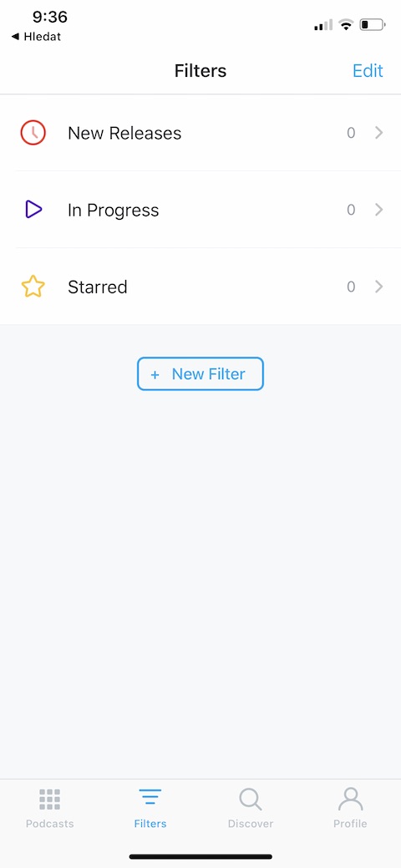The height and width of the screenshot is (868, 401).
Task: Open the Discover magnifier icon
Action: (251, 799)
